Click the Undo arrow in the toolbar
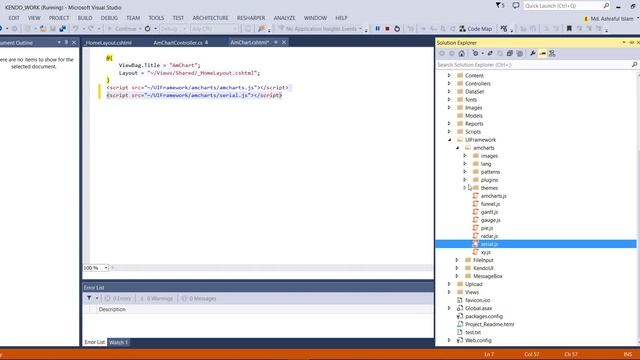Screen dimensions: 640x360 76,29
